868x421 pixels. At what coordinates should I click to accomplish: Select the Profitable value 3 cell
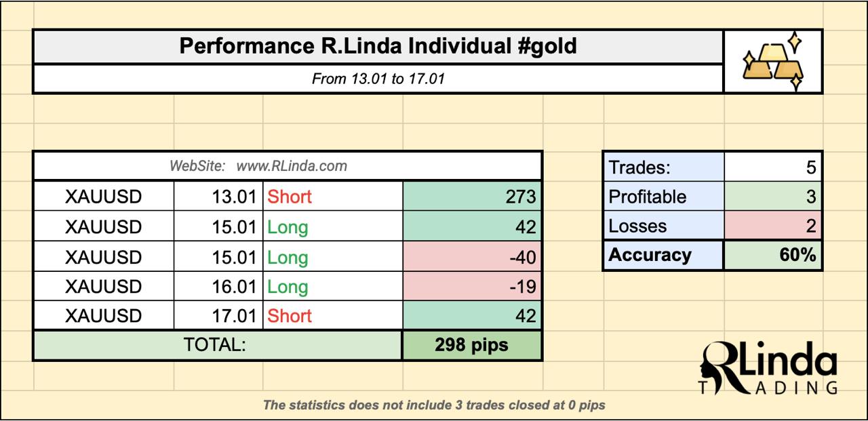(x=772, y=197)
